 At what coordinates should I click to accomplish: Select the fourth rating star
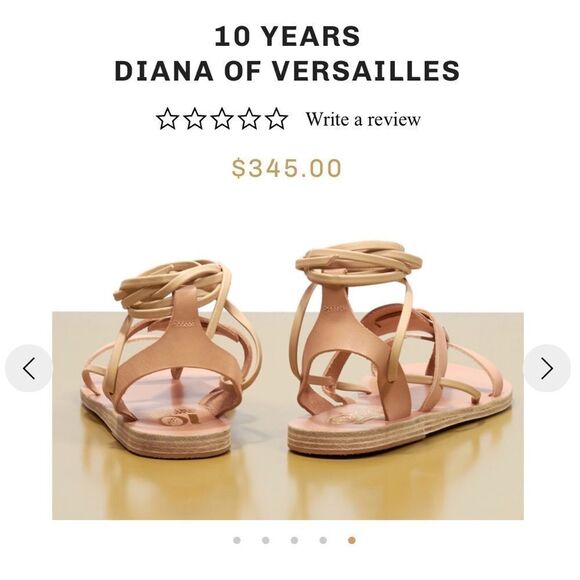click(x=249, y=119)
